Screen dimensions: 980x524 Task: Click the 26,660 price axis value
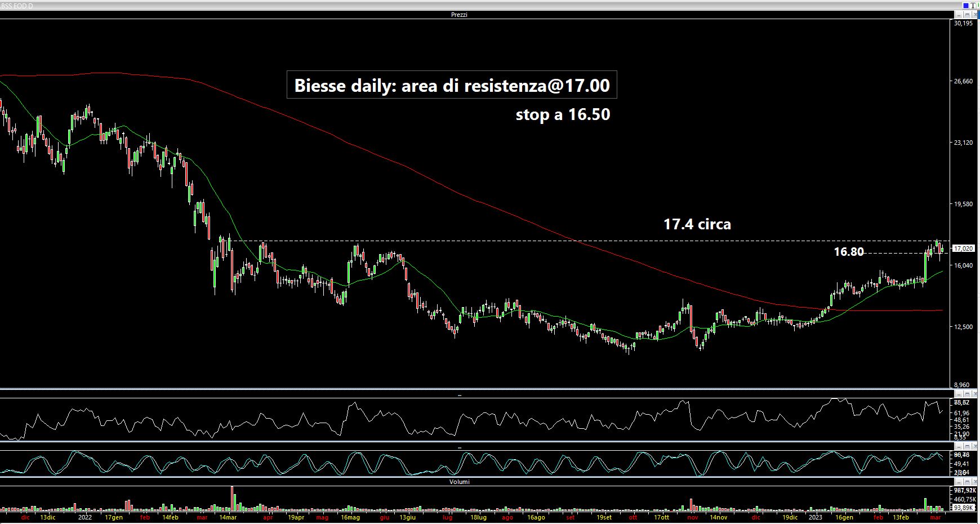963,81
